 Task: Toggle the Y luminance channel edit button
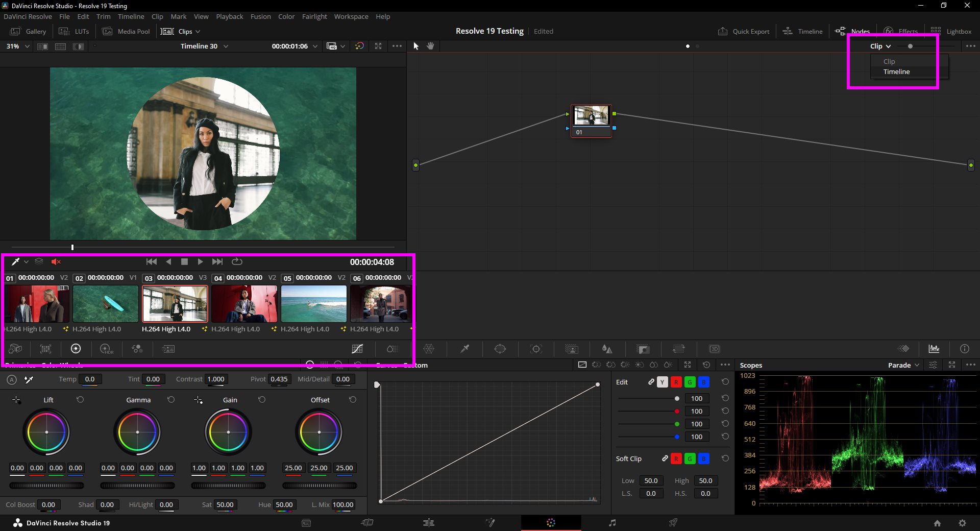point(663,382)
